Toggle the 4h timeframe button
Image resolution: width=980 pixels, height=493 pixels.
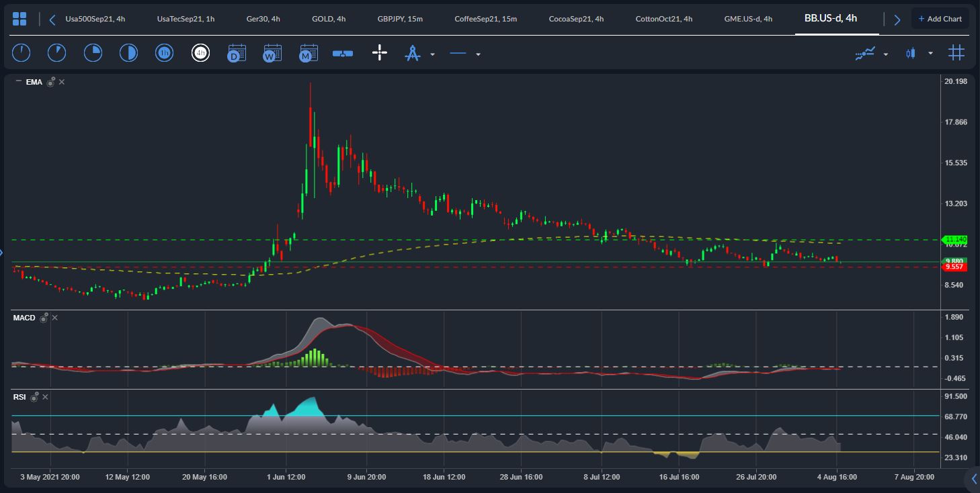pos(200,53)
